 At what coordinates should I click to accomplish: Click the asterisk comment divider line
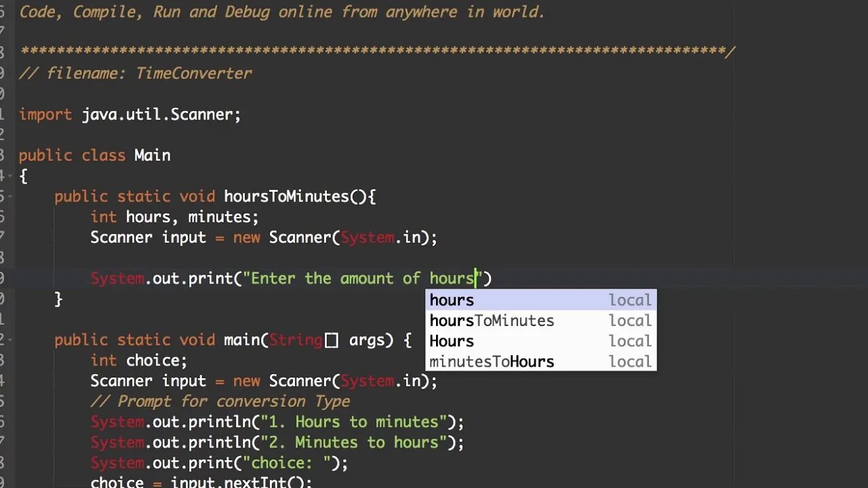377,52
